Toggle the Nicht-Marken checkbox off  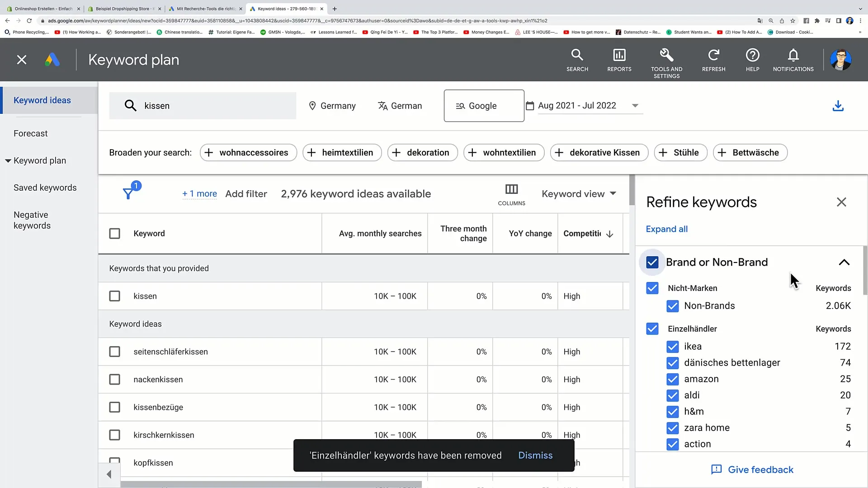coord(653,288)
